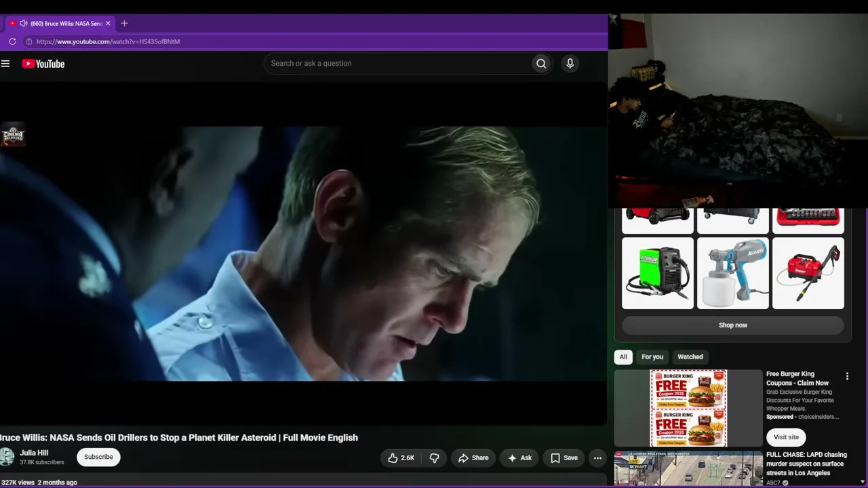868x488 pixels.
Task: Open a new browser tab with plus
Action: tap(124, 23)
